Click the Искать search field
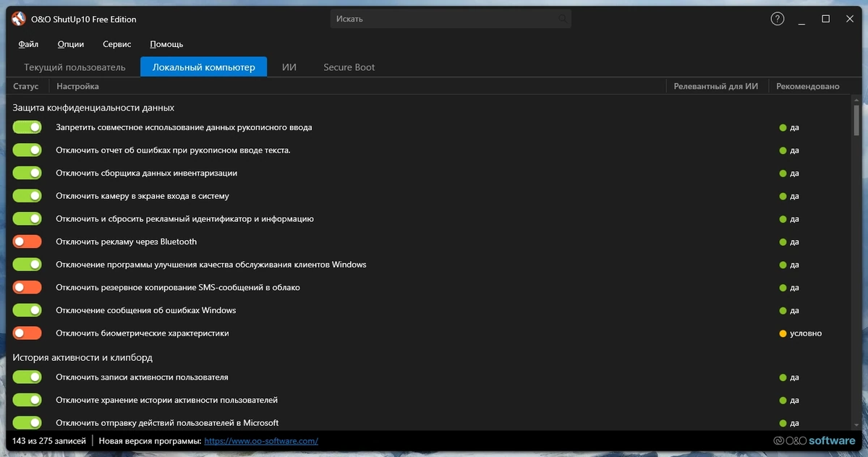Image resolution: width=868 pixels, height=457 pixels. (x=451, y=19)
